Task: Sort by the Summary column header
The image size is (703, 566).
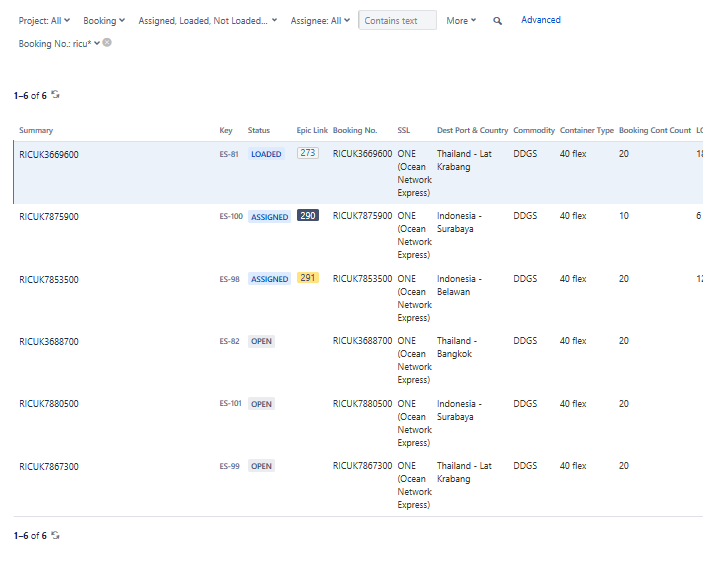Action: [36, 130]
